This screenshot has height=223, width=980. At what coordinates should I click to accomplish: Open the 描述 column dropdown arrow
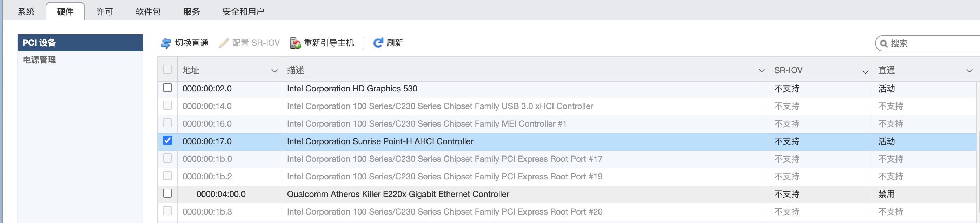(x=761, y=70)
